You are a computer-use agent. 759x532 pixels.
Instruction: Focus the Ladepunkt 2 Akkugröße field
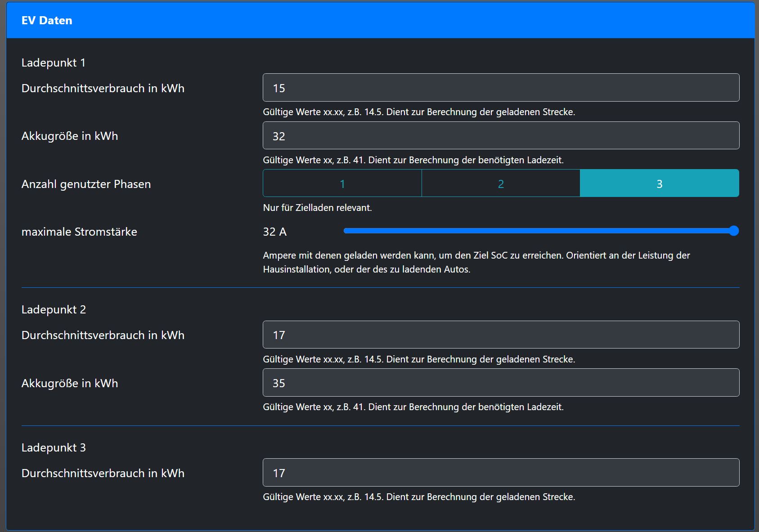tap(501, 383)
